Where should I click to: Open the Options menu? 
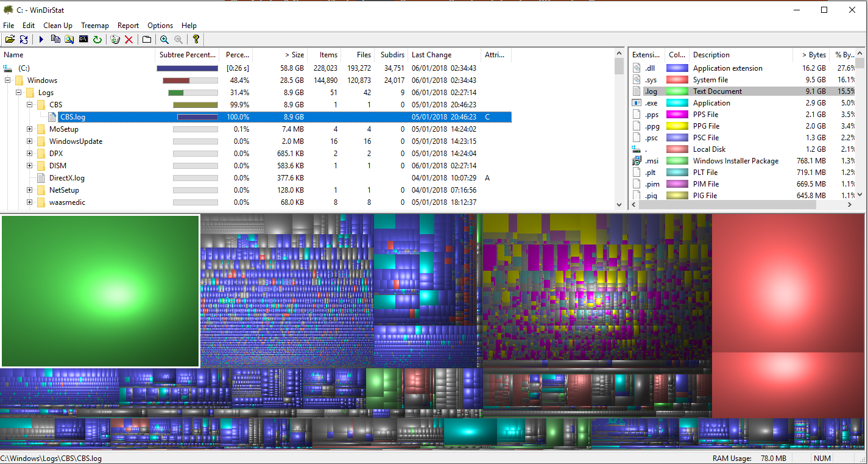(x=160, y=26)
